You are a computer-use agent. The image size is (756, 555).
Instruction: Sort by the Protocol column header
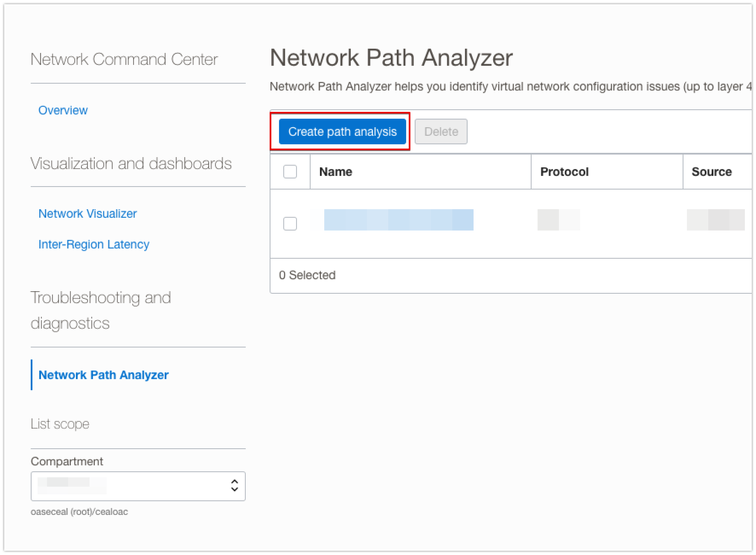[x=565, y=172]
